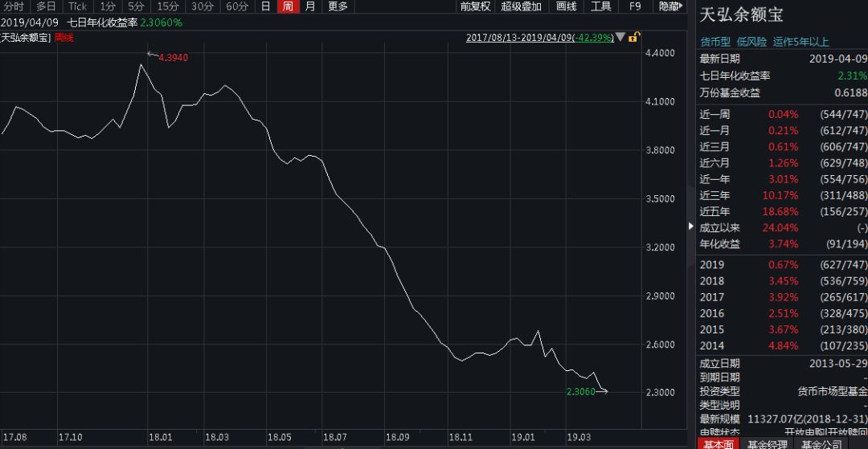This screenshot has width=868, height=449.
Task: Select the 30分 period
Action: pyautogui.click(x=203, y=6)
